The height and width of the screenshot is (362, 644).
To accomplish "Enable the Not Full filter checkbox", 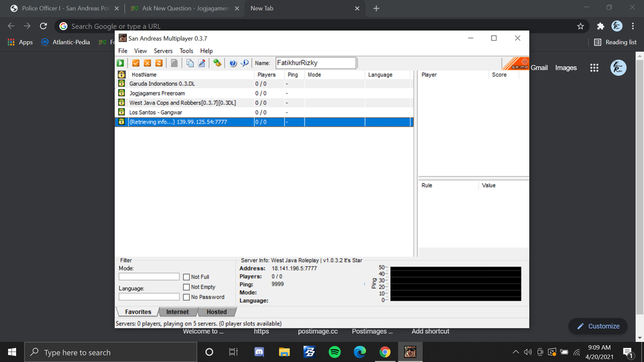I will point(187,277).
